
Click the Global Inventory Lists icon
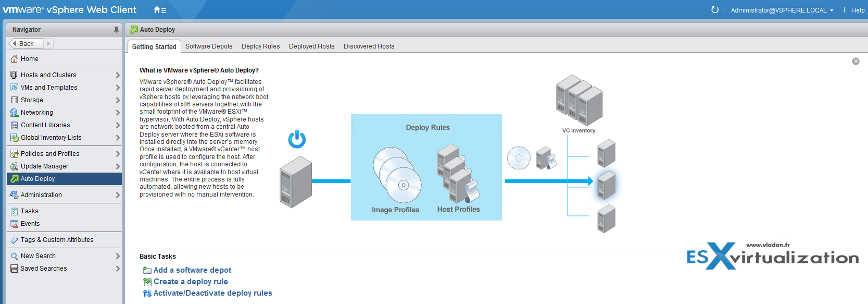(x=15, y=138)
